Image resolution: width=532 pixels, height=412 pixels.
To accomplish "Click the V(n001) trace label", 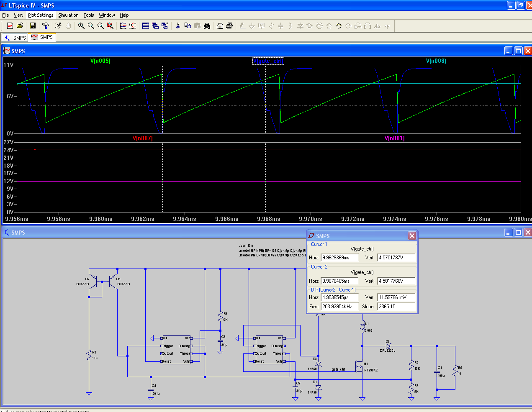I will tap(395, 138).
